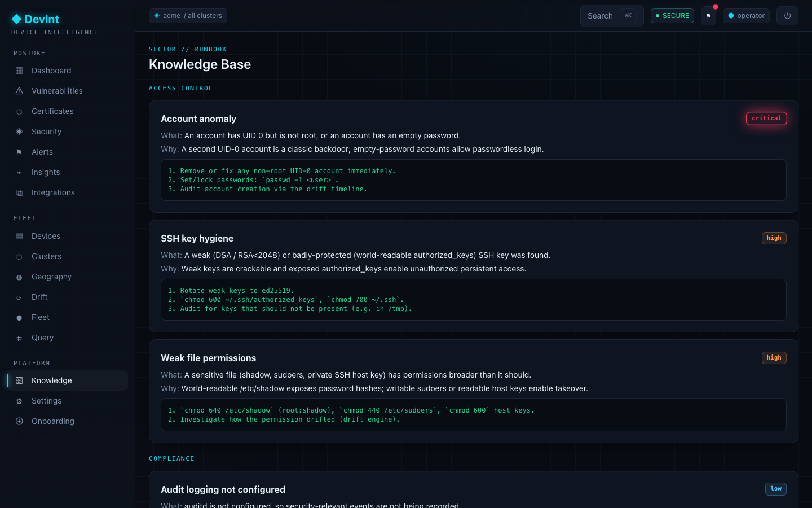The height and width of the screenshot is (508, 812).
Task: Click the Knowledge book icon
Action: [19, 380]
